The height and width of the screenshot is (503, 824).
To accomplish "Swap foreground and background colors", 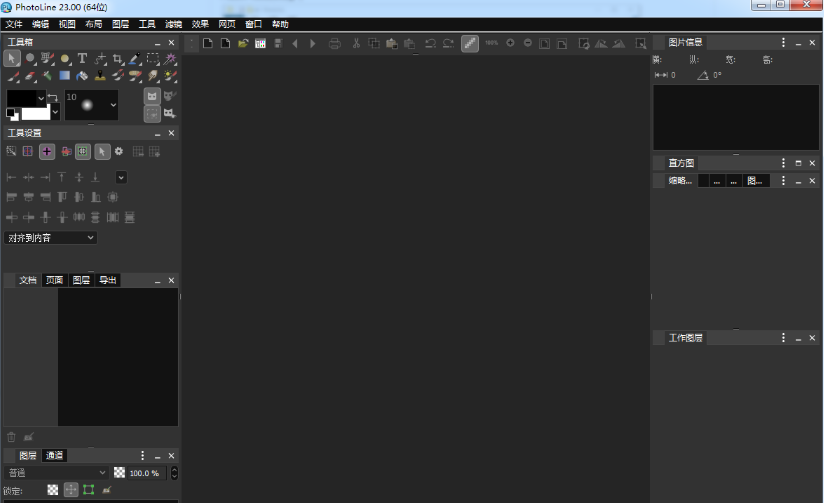I will point(52,97).
